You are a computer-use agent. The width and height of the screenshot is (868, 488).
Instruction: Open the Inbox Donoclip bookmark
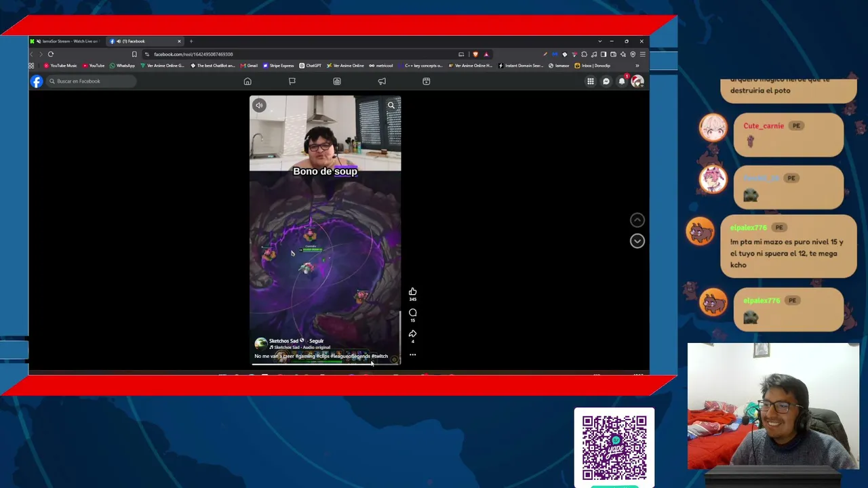point(593,66)
